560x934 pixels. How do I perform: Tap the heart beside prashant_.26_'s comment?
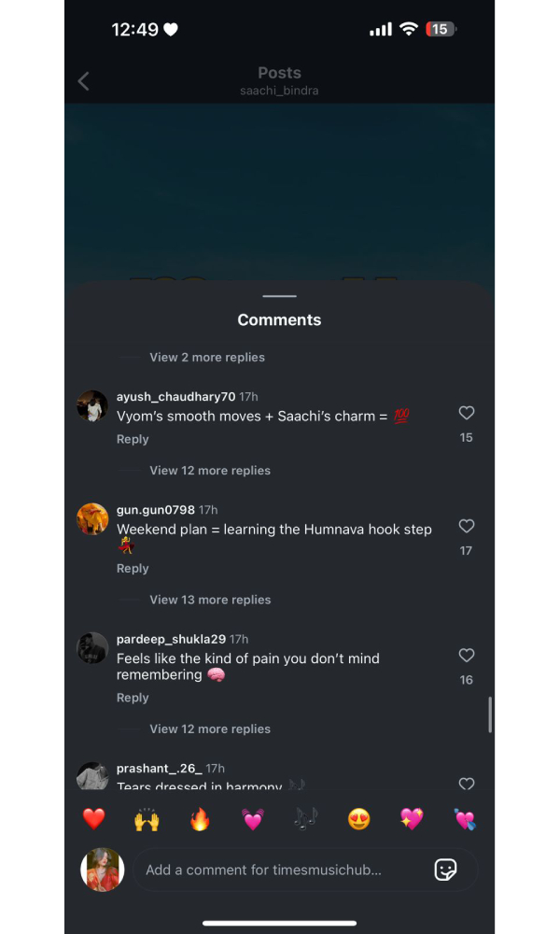point(466,784)
